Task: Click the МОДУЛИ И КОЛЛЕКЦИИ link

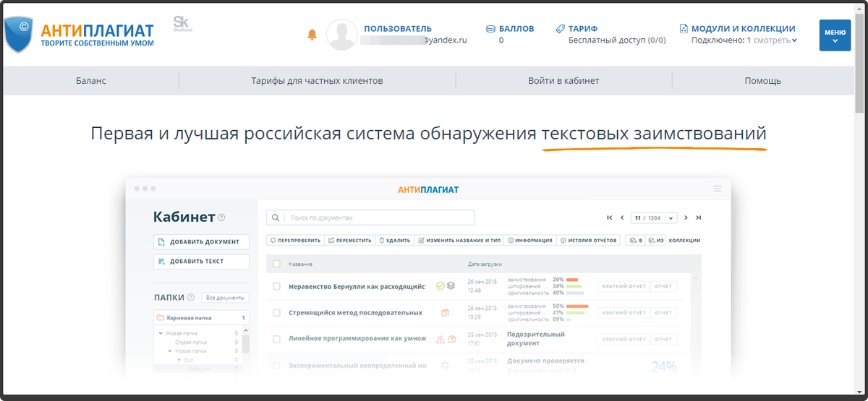Action: (744, 29)
